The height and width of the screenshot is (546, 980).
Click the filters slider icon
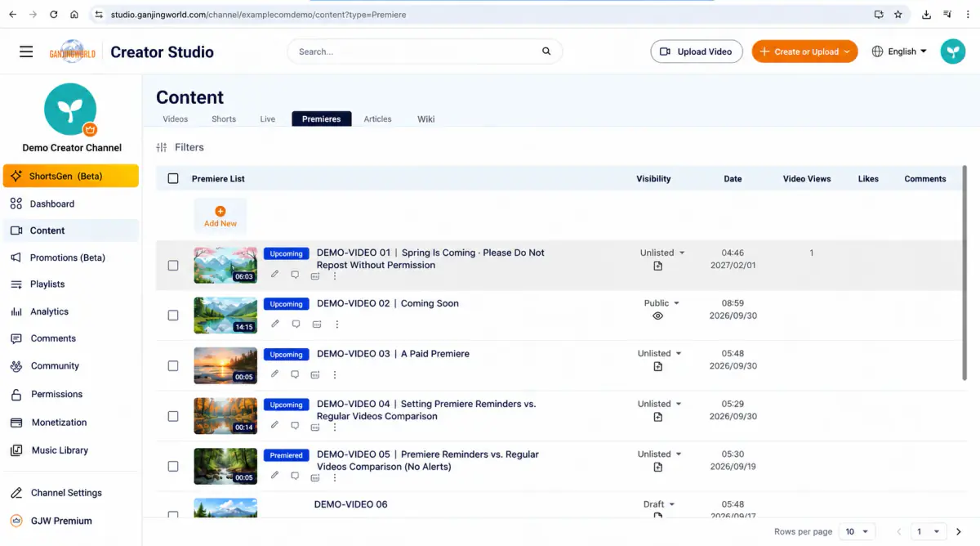(x=161, y=147)
